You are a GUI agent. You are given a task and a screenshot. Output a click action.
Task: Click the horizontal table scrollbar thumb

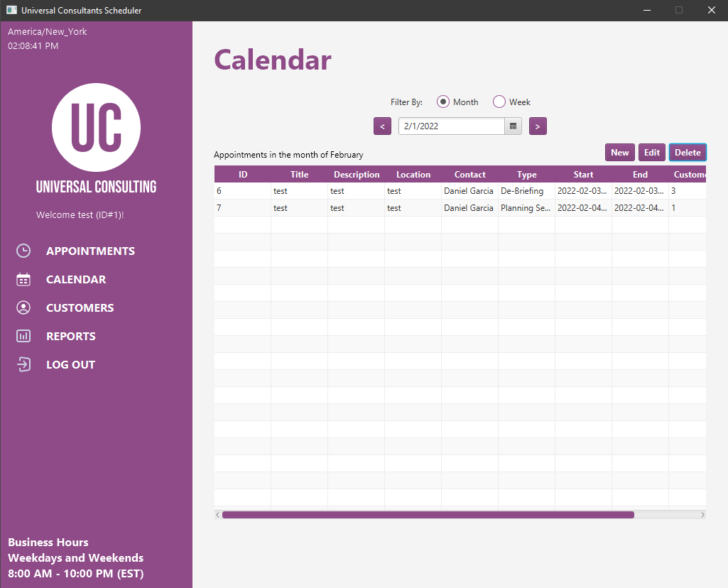(428, 515)
